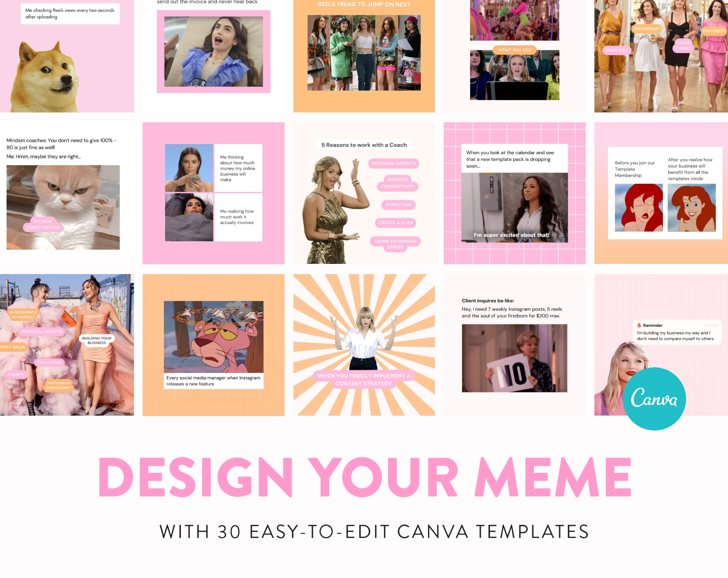Click the woman thinking online business template
The height and width of the screenshot is (578, 728).
pos(215,192)
